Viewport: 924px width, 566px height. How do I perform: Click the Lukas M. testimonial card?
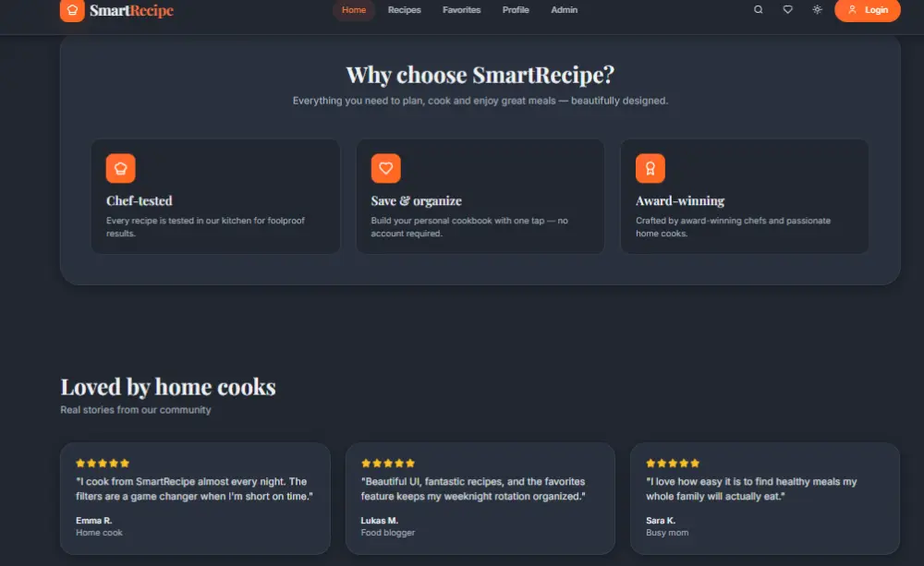(x=480, y=499)
